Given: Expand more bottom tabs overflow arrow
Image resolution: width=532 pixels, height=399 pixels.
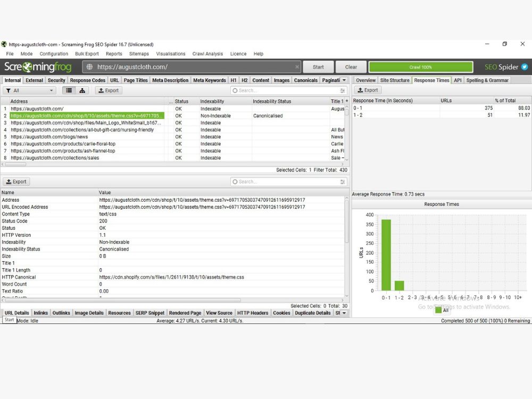Looking at the screenshot, I should [344, 313].
